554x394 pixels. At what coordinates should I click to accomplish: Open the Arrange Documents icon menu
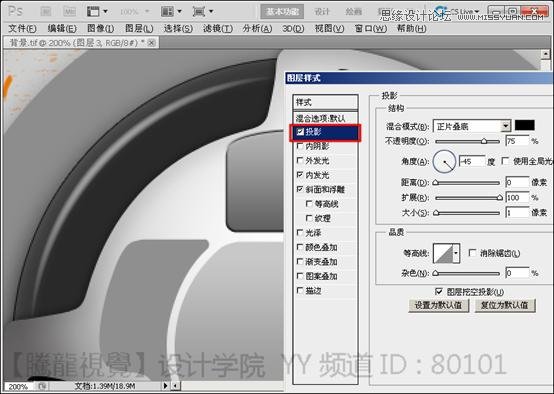171,12
